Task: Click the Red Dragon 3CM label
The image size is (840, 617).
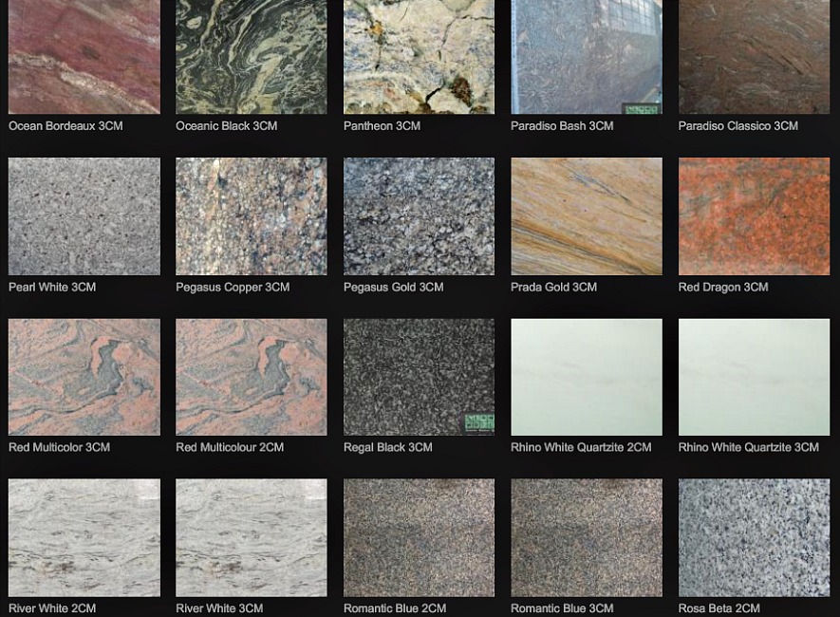Action: coord(723,287)
